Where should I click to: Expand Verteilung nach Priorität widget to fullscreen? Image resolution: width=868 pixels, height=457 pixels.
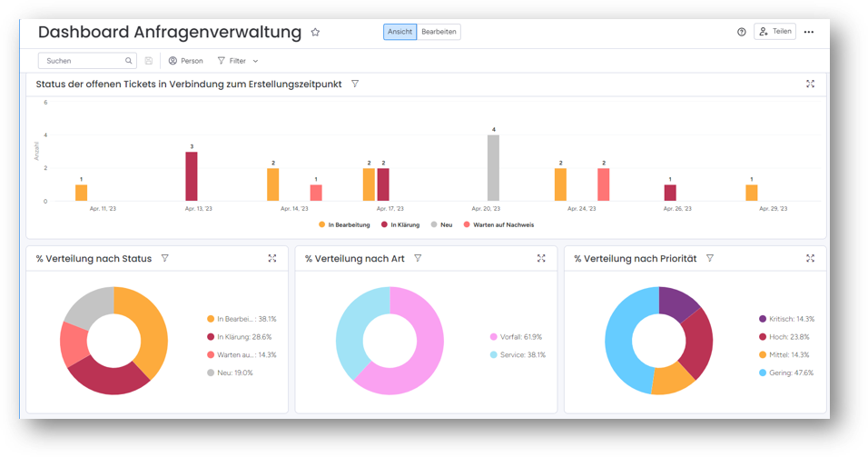point(810,259)
